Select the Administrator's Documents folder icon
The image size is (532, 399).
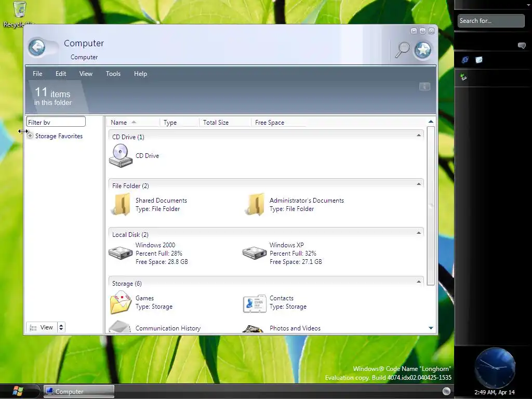click(x=255, y=205)
